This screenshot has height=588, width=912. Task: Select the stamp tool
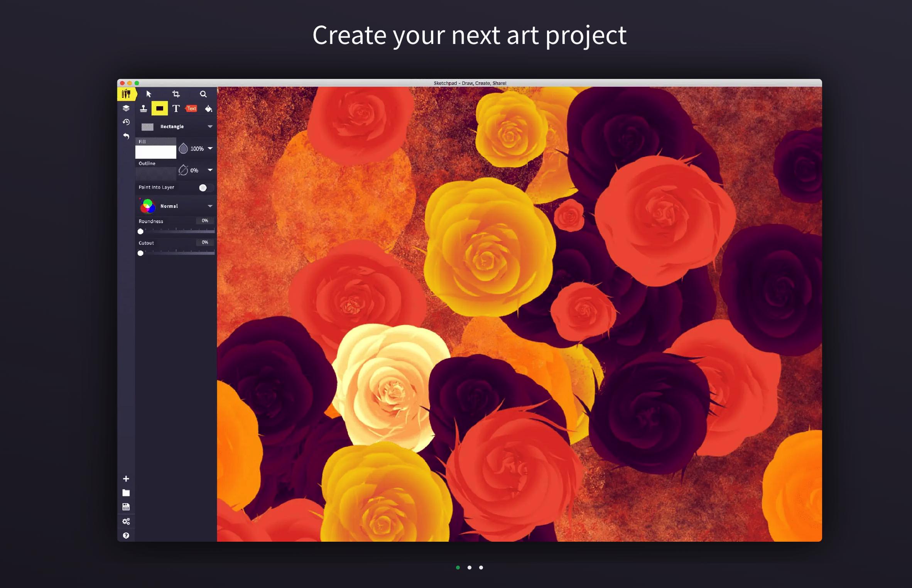click(144, 109)
